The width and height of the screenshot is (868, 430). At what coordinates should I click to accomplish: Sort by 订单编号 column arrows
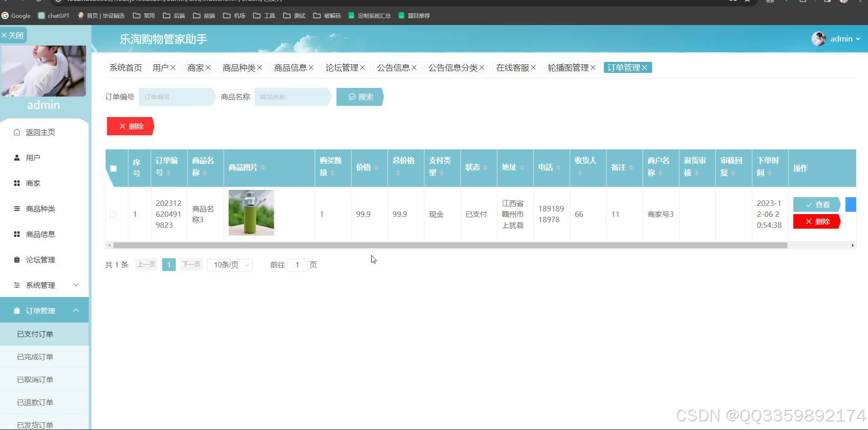tap(168, 173)
